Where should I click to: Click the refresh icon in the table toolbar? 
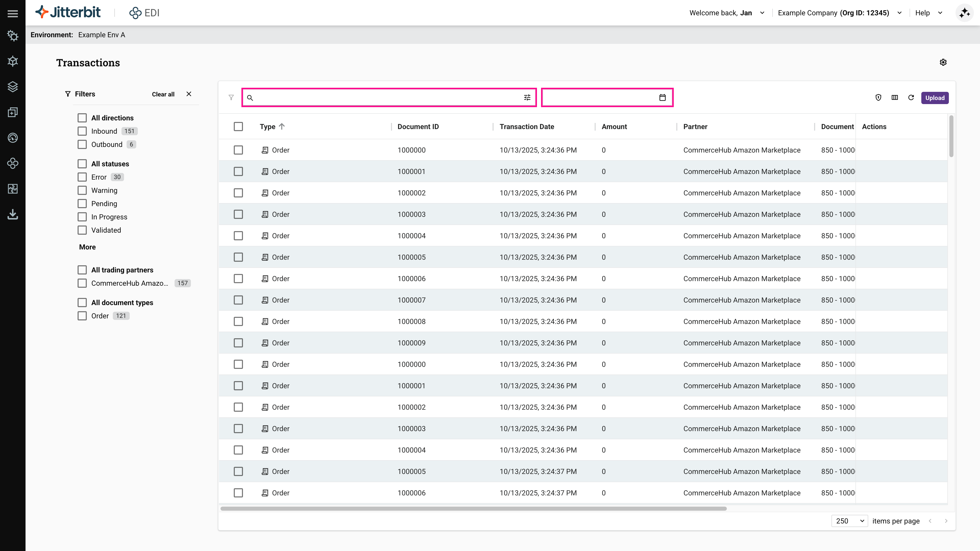(911, 98)
